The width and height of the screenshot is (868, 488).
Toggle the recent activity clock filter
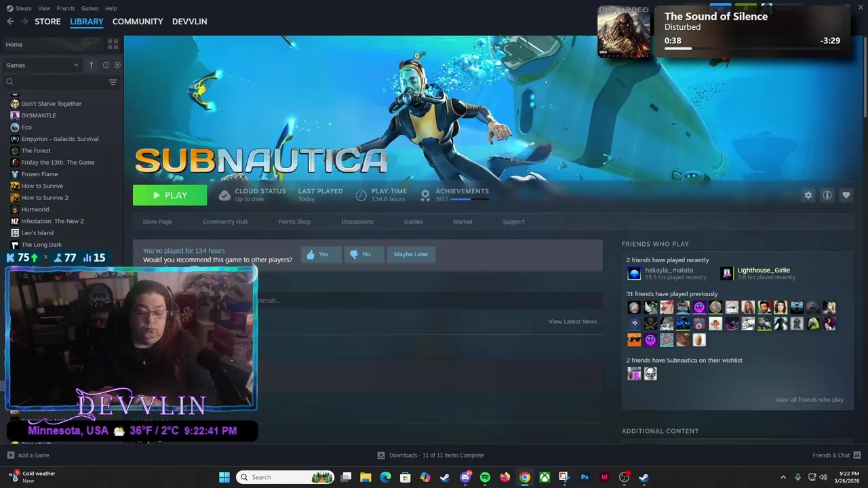click(x=106, y=65)
